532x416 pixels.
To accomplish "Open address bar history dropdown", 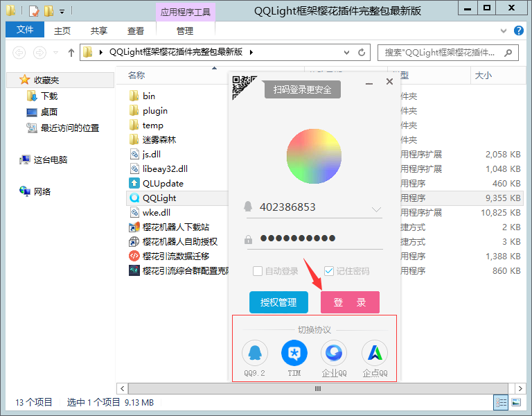I will coord(346,53).
